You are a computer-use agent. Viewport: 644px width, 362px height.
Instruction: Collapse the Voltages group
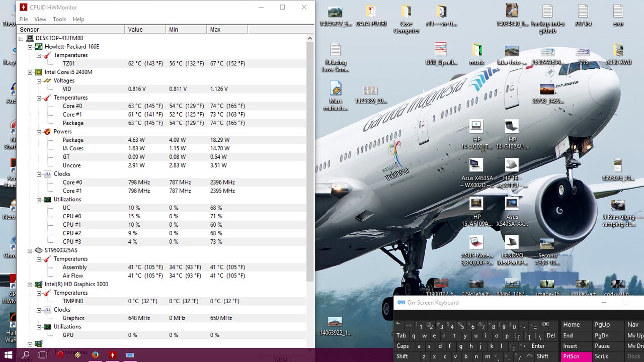[x=39, y=81]
